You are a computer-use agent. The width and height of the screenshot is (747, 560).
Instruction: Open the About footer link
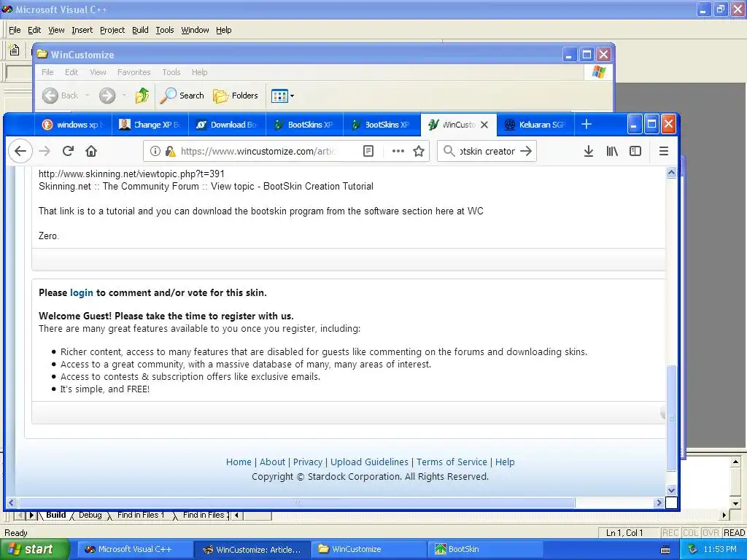pos(272,462)
